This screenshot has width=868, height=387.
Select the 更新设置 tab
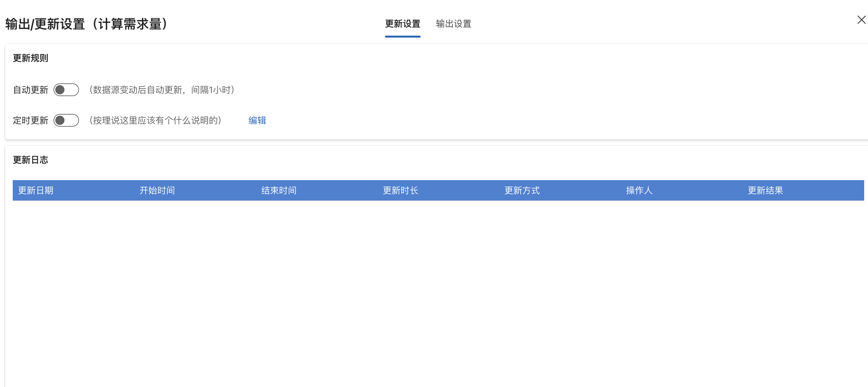pos(402,24)
